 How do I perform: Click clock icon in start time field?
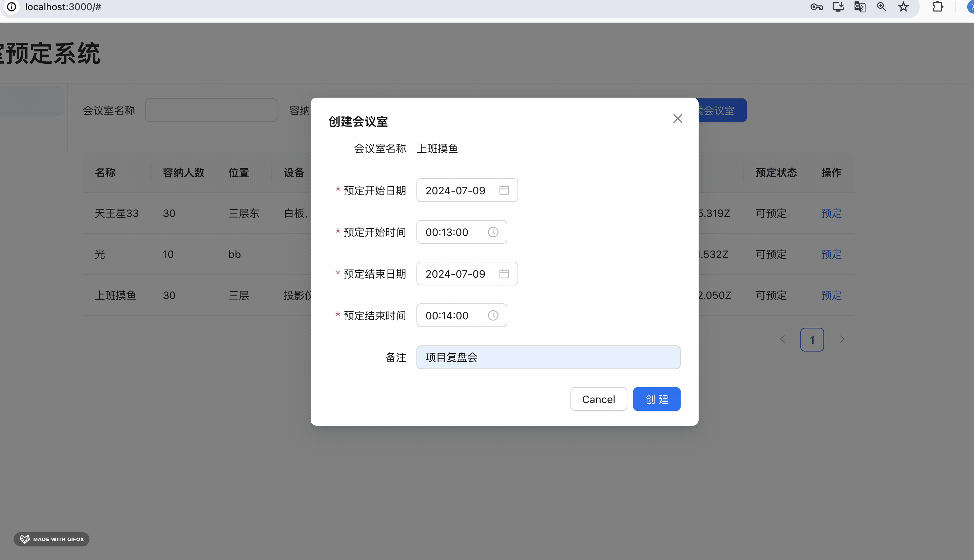point(493,232)
